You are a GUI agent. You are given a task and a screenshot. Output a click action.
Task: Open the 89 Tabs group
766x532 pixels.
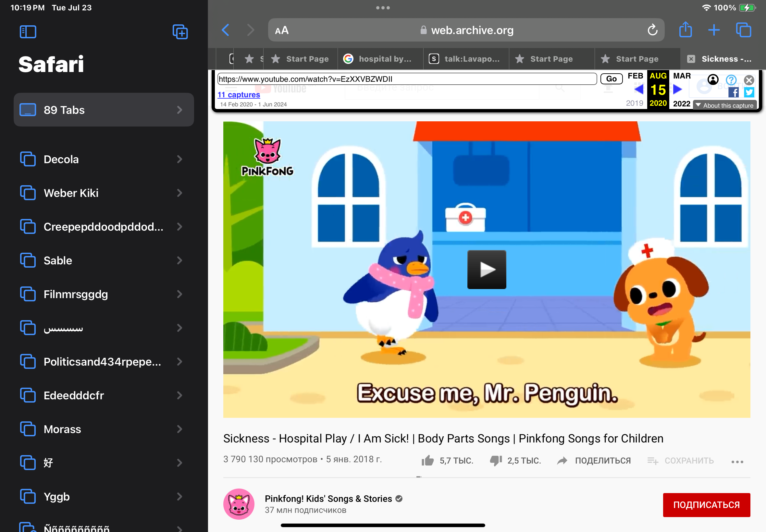(x=104, y=110)
